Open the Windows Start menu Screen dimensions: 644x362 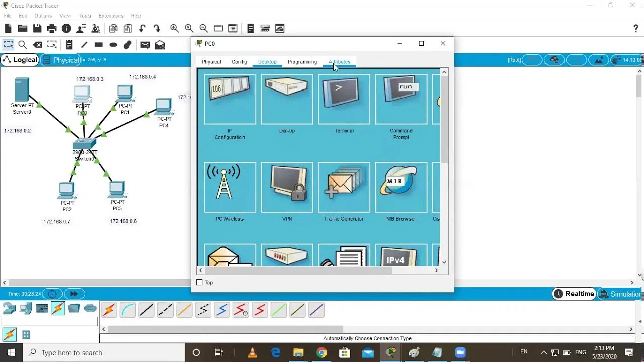[x=11, y=353]
